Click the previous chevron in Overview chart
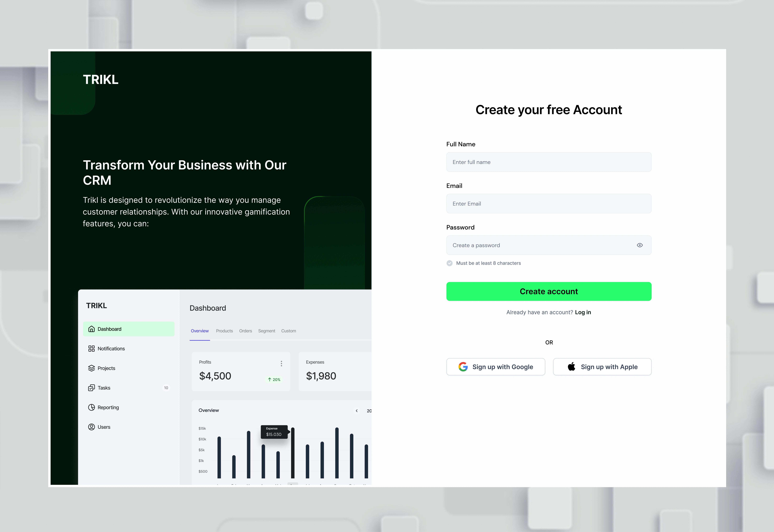The width and height of the screenshot is (774, 532). 357,411
